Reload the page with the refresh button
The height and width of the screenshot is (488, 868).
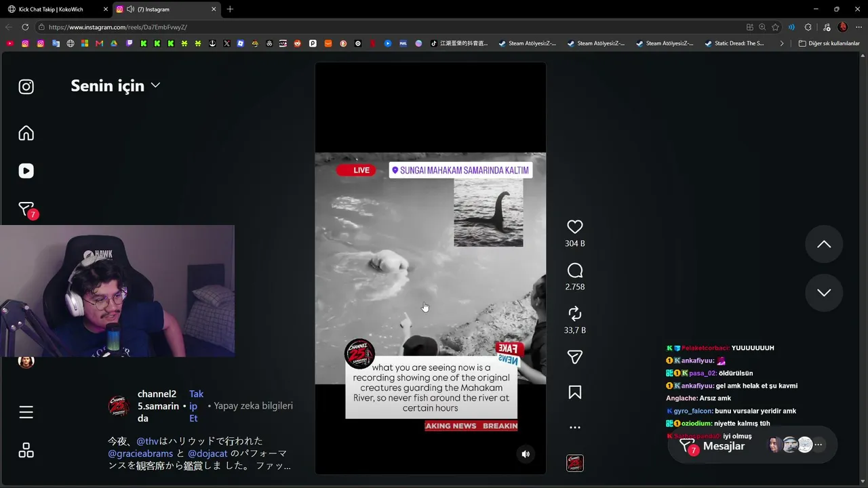(x=25, y=27)
